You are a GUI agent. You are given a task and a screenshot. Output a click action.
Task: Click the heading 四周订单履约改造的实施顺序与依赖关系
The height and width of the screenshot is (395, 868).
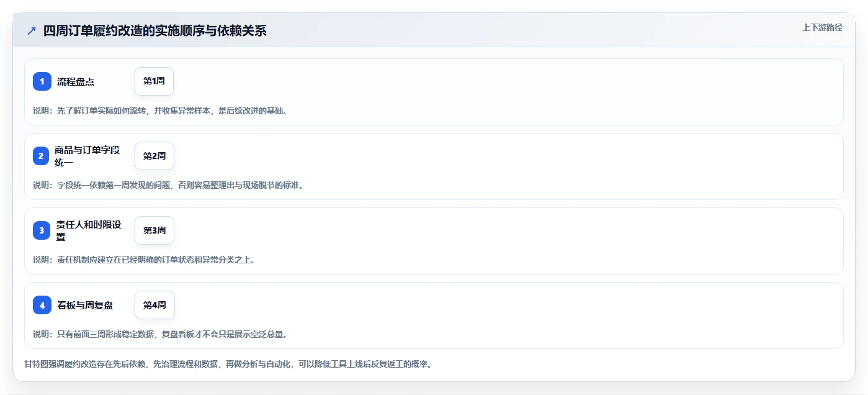coord(154,30)
